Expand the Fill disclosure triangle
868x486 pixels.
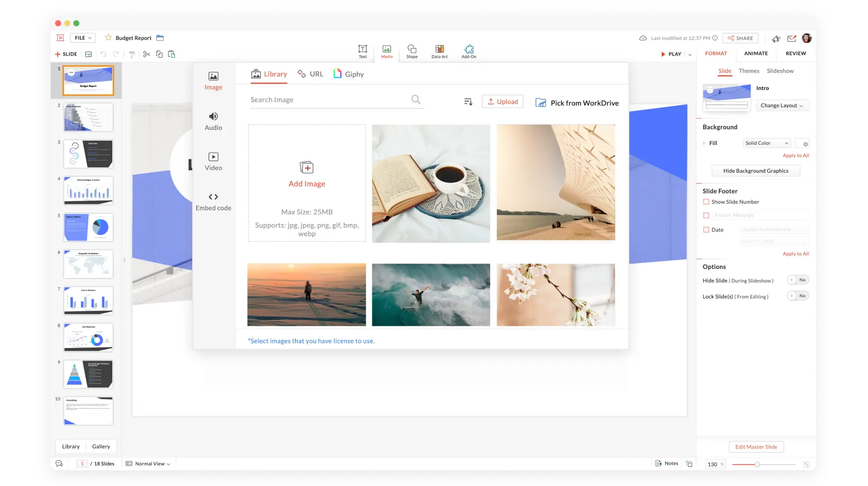pyautogui.click(x=704, y=143)
